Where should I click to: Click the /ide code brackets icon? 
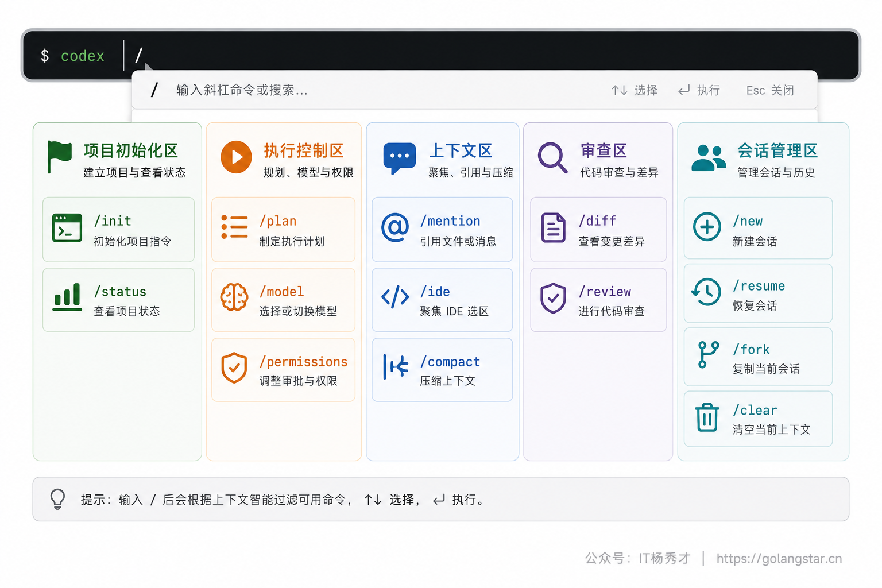(395, 297)
